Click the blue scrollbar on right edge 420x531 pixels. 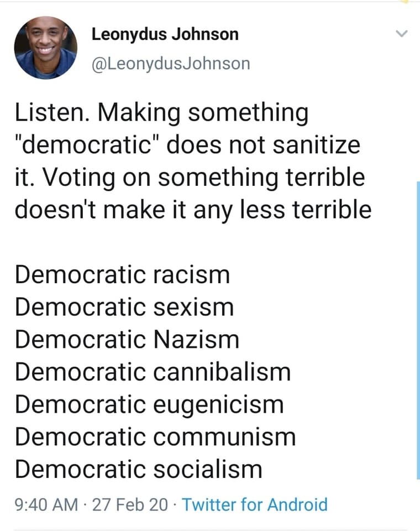coord(418,330)
